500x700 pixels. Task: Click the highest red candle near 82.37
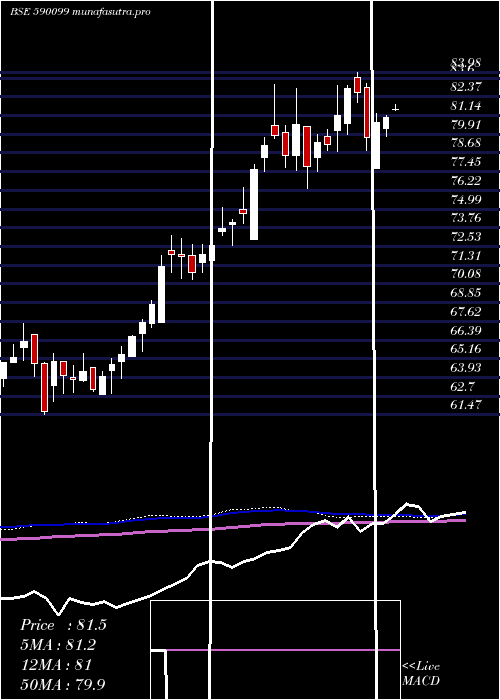(357, 85)
